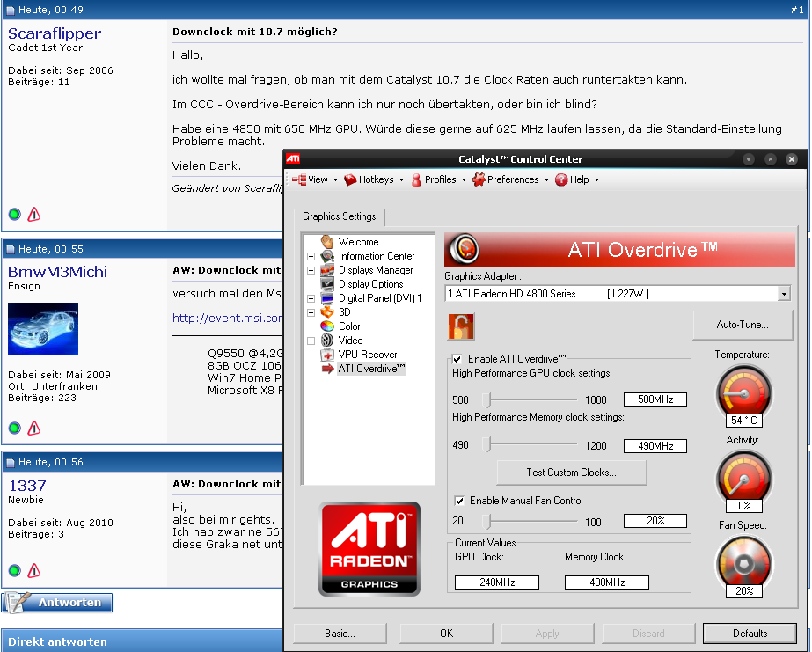Toggle Enable ATI Overdrive checkbox
This screenshot has height=652, width=812.
coord(457,359)
